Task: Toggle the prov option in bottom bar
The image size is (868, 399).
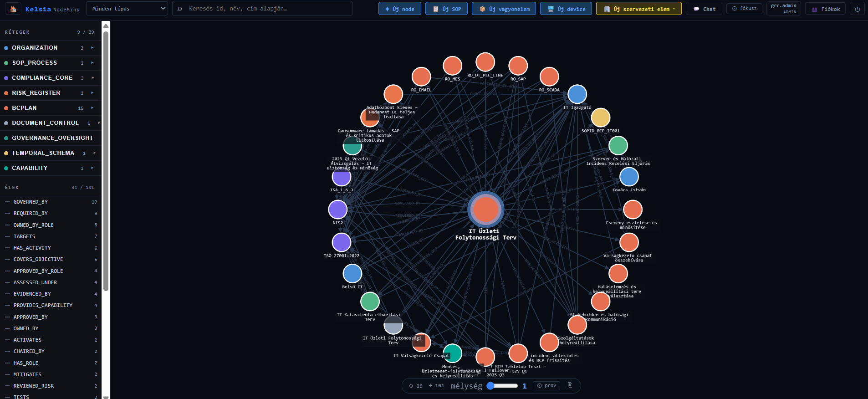Action: tap(546, 386)
